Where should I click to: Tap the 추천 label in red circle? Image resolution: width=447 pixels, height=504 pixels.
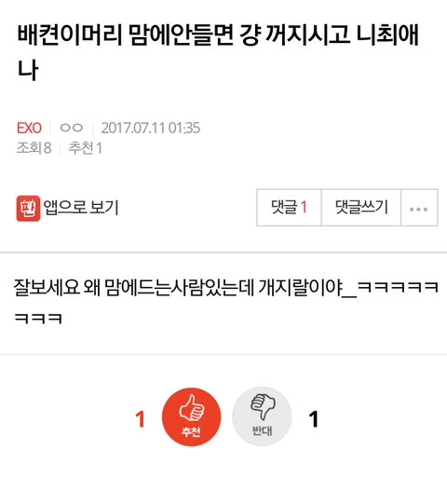tap(192, 431)
